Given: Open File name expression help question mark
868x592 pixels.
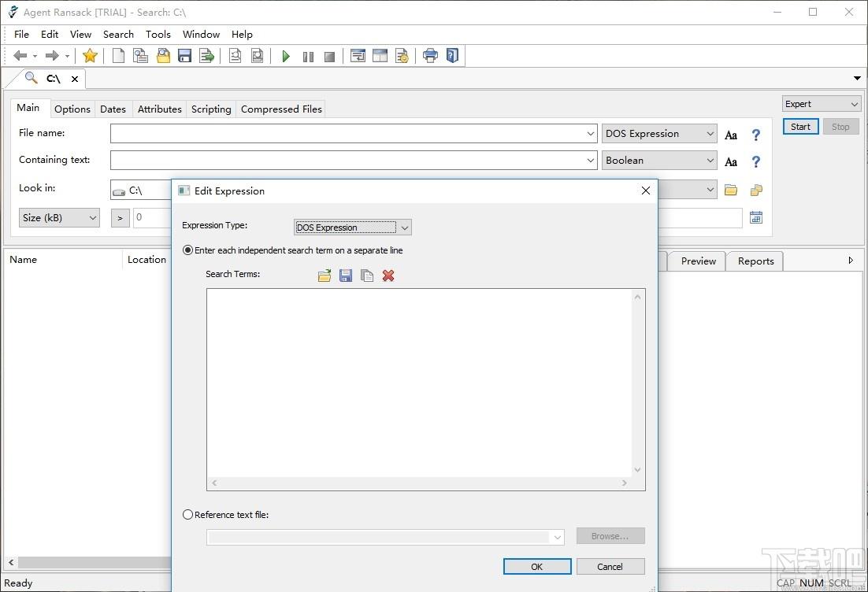Looking at the screenshot, I should click(755, 135).
